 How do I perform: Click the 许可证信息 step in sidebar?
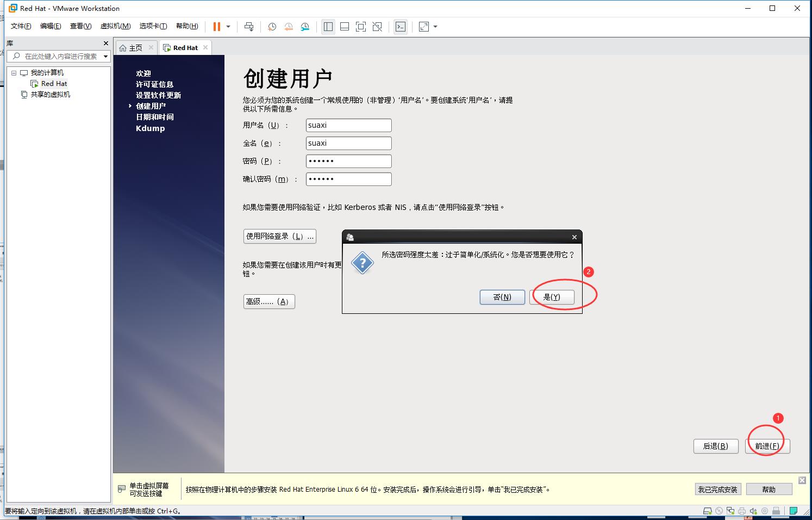click(154, 84)
